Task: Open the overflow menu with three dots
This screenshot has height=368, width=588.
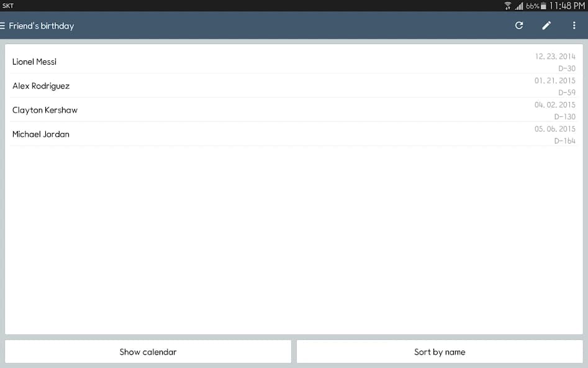Action: point(574,25)
